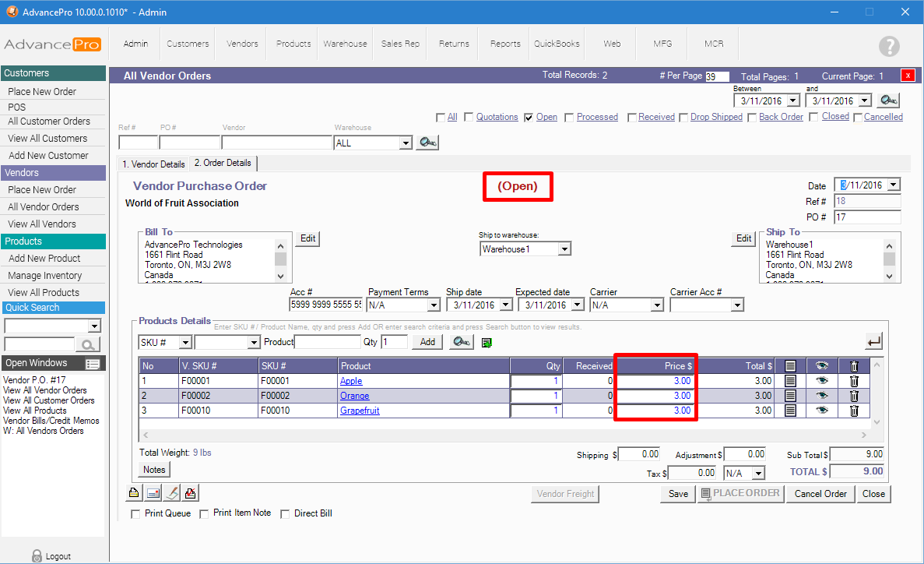Click the search icon next to Add button

click(x=461, y=342)
